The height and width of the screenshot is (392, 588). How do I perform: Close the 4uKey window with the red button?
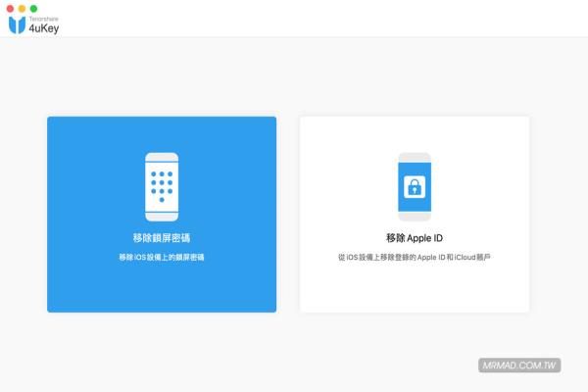10,8
